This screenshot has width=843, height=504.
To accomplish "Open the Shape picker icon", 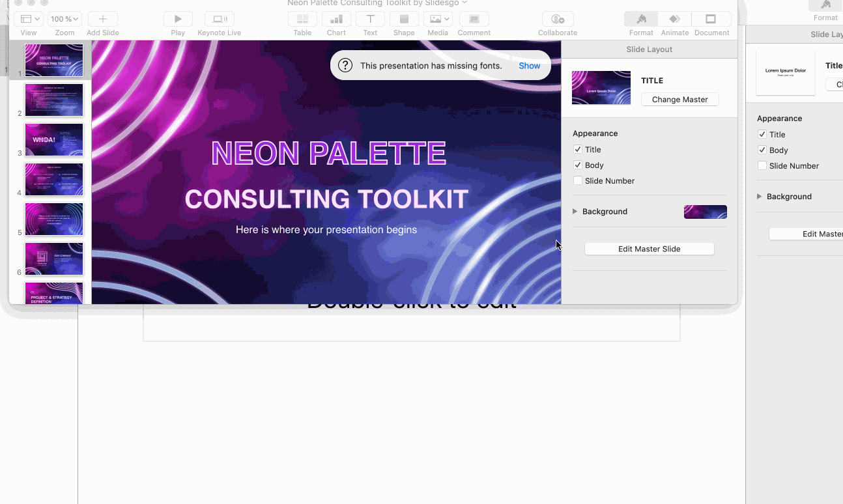I will tap(404, 20).
